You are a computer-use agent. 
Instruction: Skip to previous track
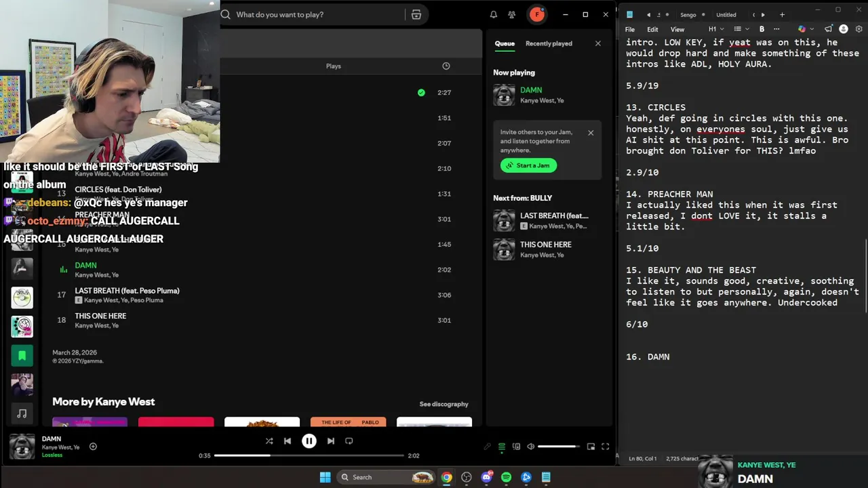[x=288, y=441]
